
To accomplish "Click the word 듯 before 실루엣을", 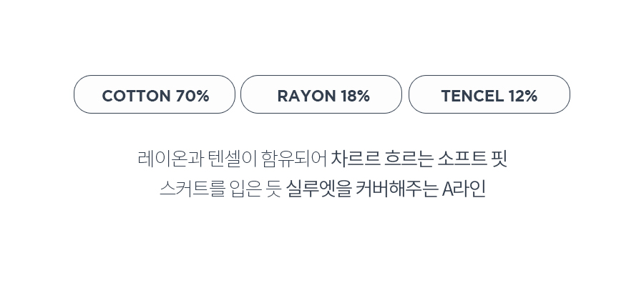I will point(274,189).
